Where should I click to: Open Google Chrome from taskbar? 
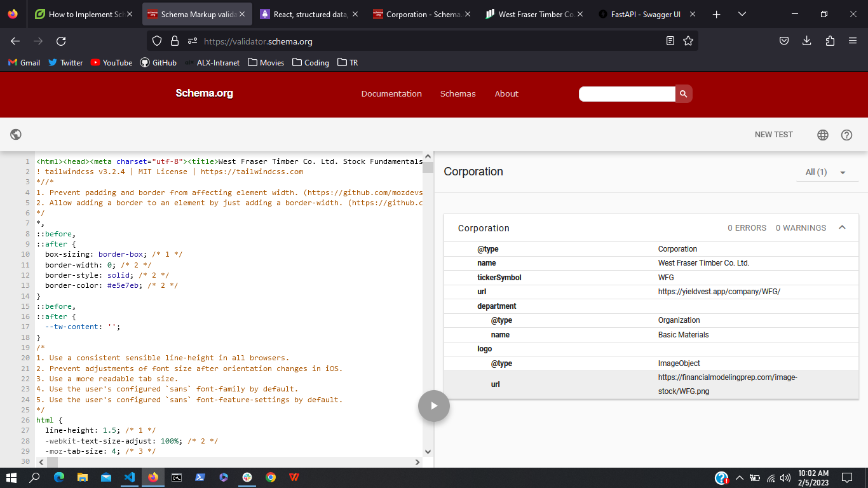(271, 477)
